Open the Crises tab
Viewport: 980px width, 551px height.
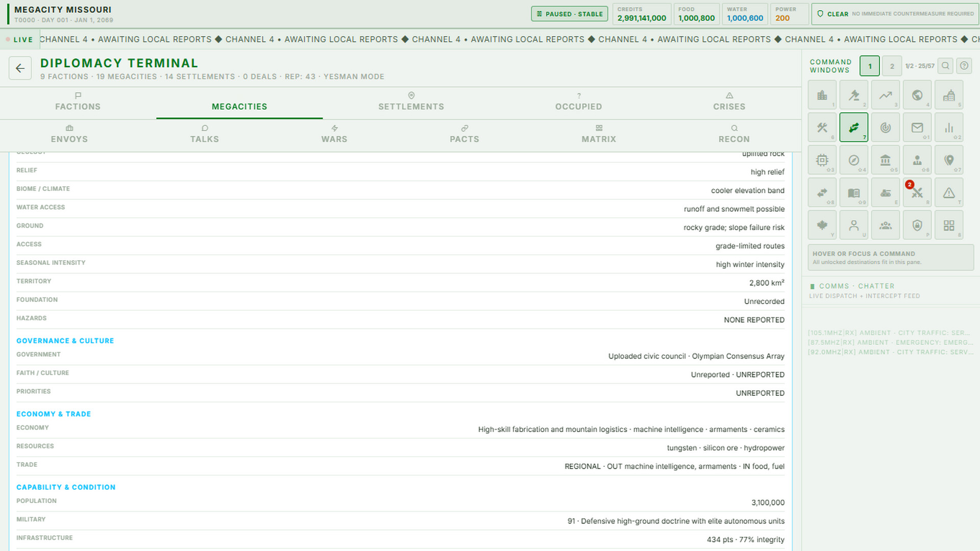point(729,102)
